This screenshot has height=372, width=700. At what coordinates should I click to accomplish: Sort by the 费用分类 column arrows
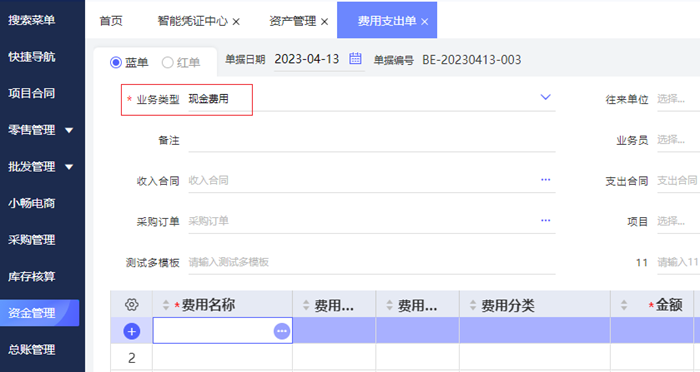[473, 305]
